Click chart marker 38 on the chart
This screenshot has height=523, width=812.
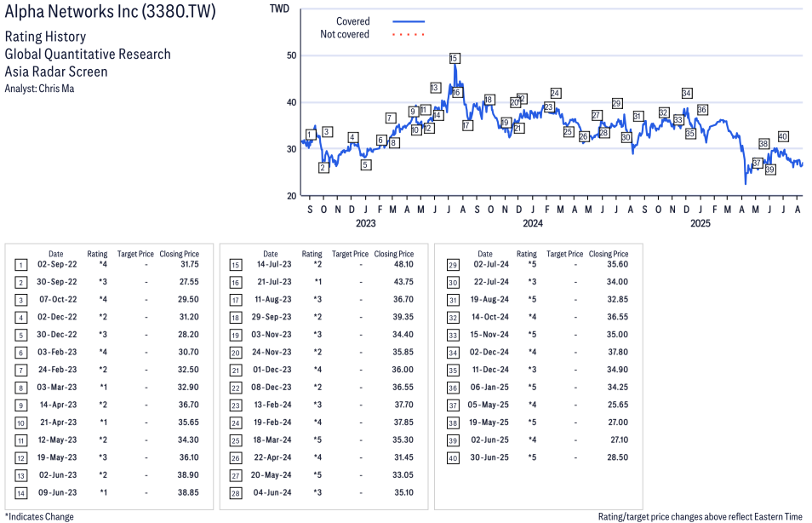pos(763,144)
